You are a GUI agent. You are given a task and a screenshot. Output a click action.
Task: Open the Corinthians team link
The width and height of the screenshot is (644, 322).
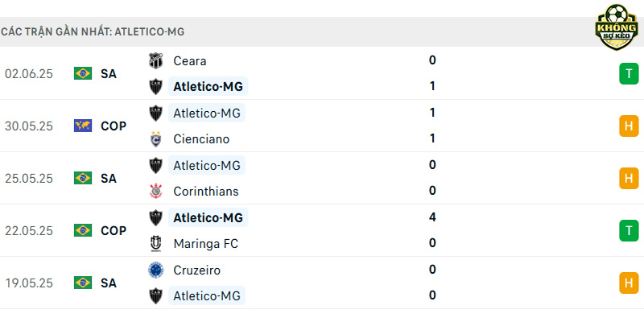tap(206, 191)
